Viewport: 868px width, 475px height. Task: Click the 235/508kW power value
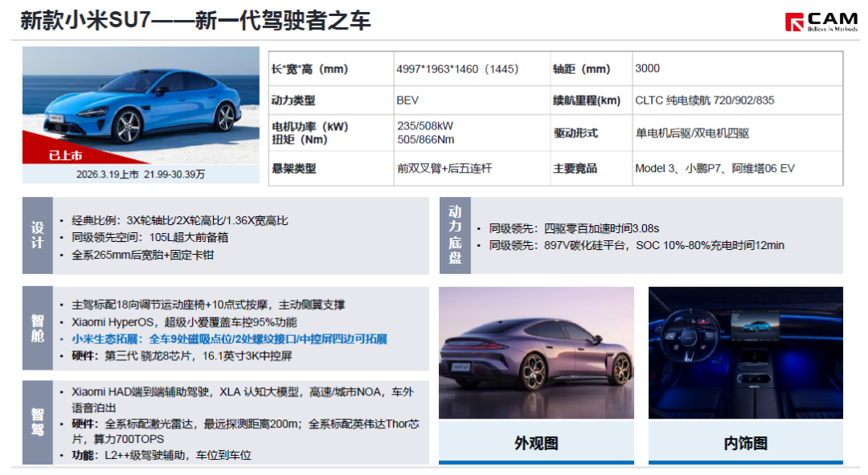(424, 126)
